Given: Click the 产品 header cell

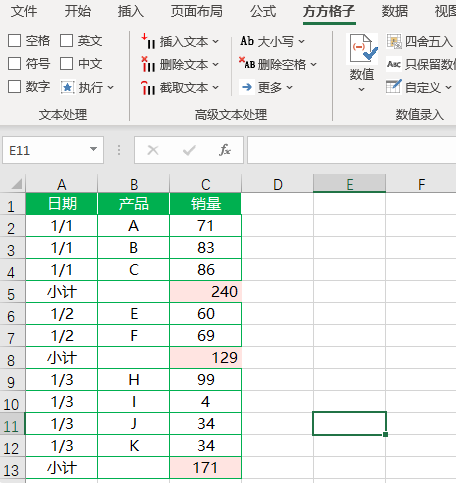Looking at the screenshot, I should click(134, 204).
